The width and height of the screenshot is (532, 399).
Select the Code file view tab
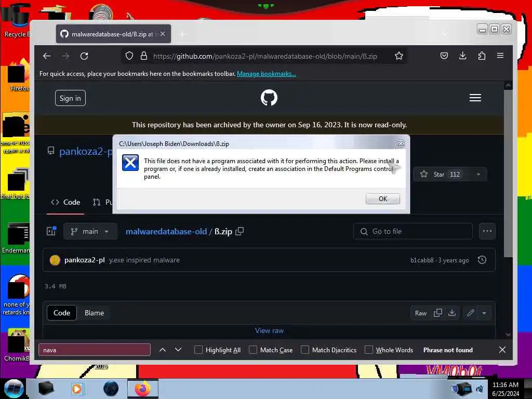[62, 313]
